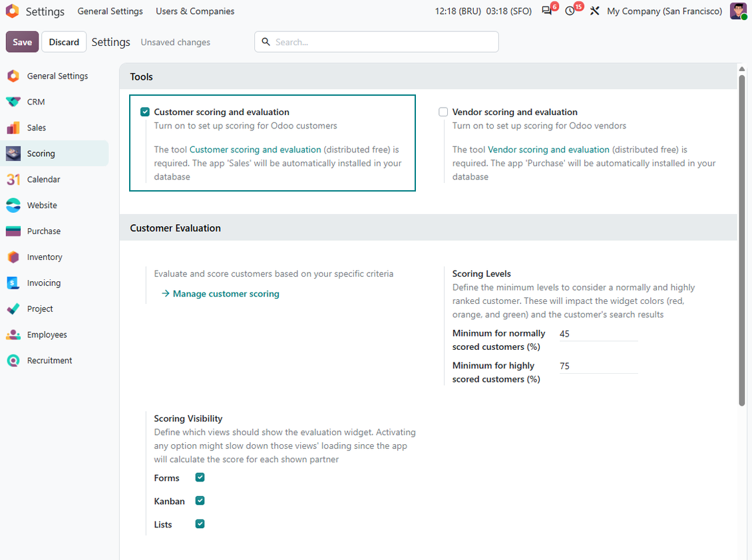Click the Website sidebar icon
The width and height of the screenshot is (752, 560).
tap(13, 206)
